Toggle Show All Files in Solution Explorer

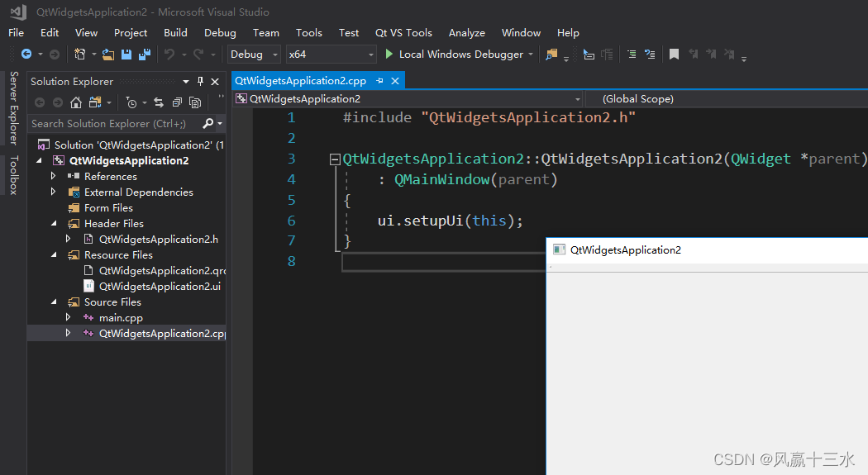tap(195, 102)
